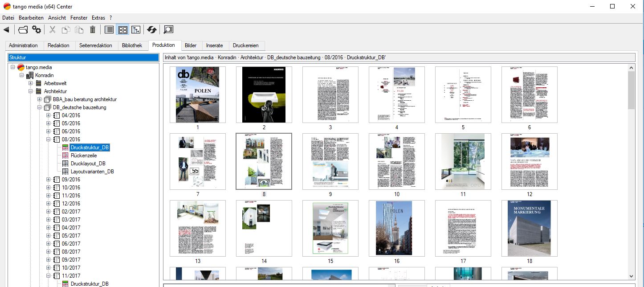Image resolution: width=644 pixels, height=287 pixels.
Task: Click the trash can delete icon
Action: pyautogui.click(x=93, y=30)
